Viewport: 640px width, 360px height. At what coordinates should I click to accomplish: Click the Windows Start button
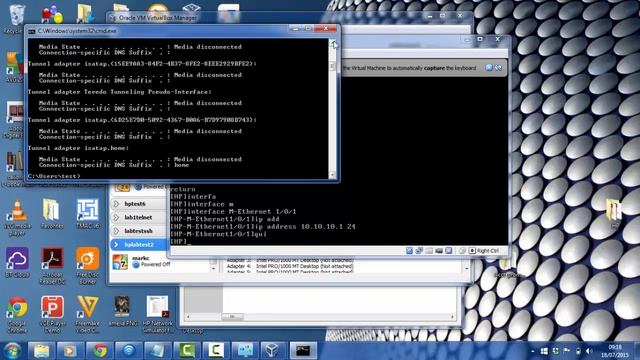tap(12, 351)
